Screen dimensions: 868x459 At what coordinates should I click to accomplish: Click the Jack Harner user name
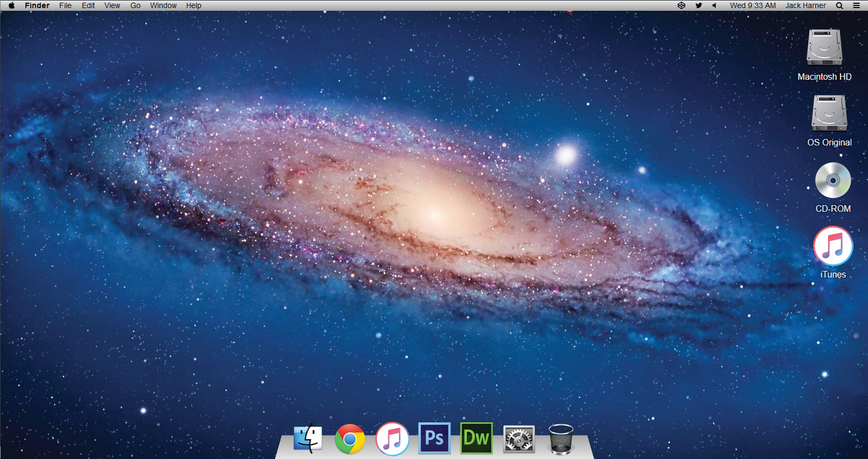click(806, 5)
